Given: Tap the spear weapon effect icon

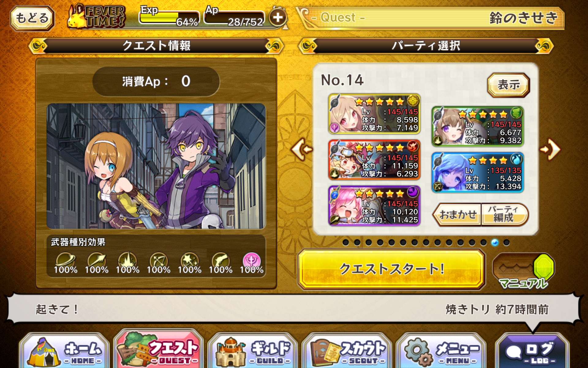Looking at the screenshot, I should [x=97, y=261].
